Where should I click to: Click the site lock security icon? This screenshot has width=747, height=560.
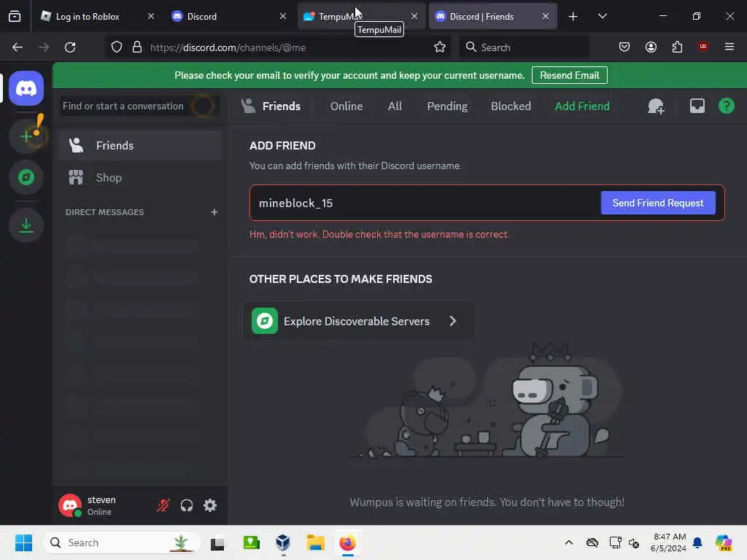click(137, 47)
